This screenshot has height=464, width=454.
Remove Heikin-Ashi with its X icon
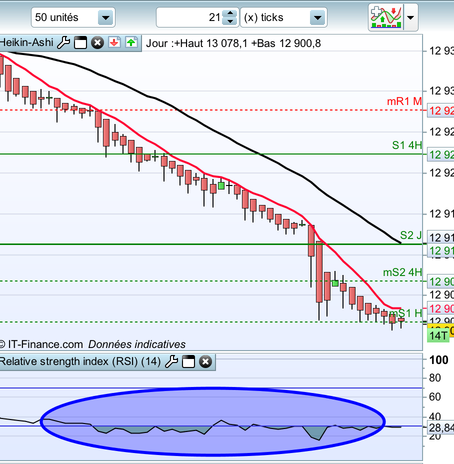click(97, 43)
